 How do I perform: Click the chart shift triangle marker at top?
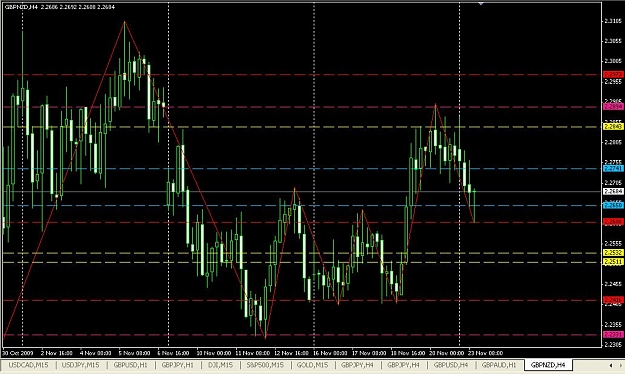pos(481,3)
